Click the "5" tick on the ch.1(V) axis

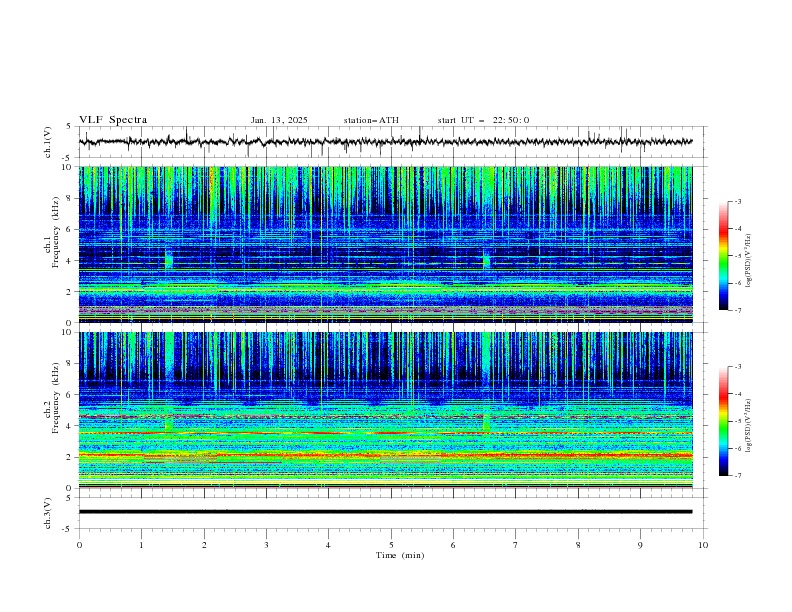click(68, 127)
